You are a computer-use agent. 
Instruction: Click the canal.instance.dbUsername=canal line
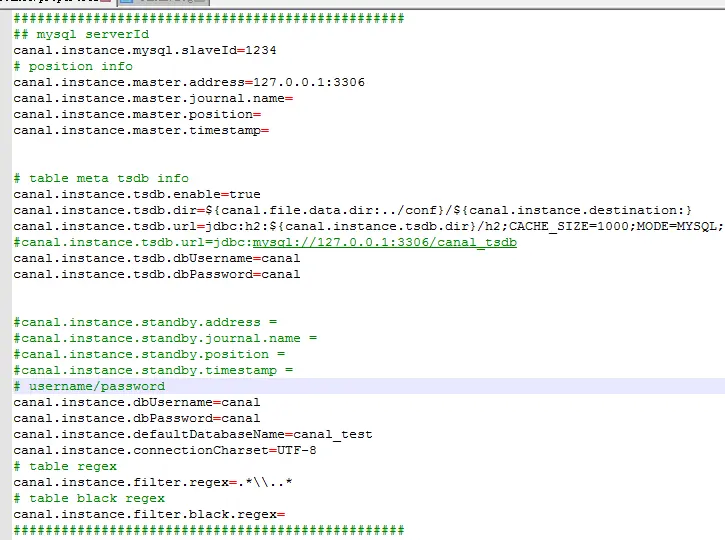[137, 402]
